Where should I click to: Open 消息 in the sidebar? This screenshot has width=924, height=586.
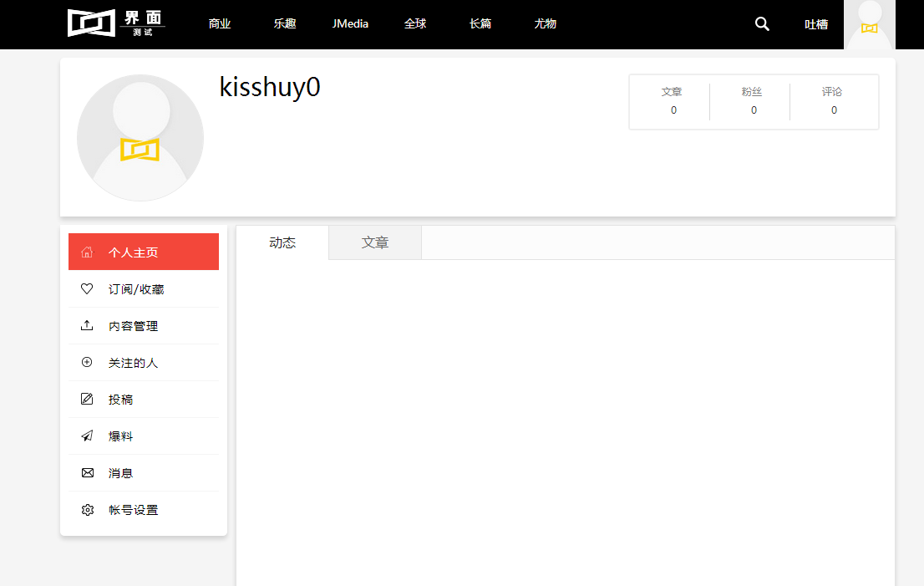(144, 473)
